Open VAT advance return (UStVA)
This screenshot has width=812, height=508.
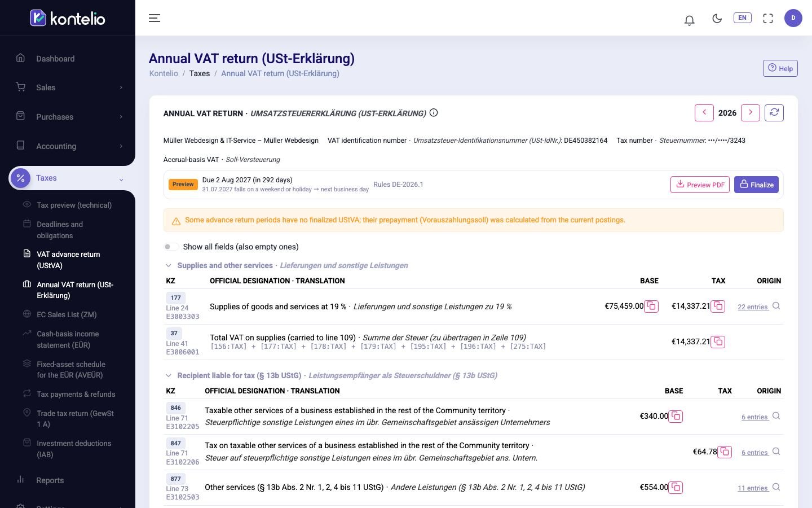click(x=68, y=260)
